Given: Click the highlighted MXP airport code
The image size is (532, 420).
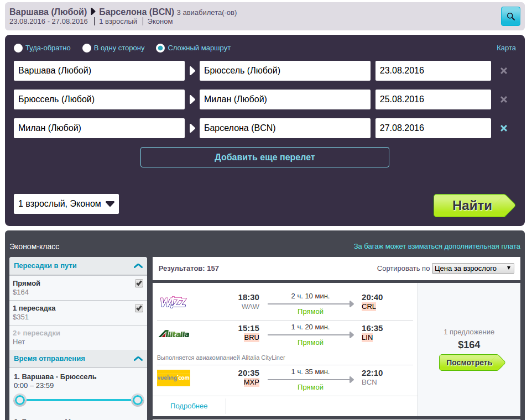Looking at the screenshot, I should tap(252, 382).
